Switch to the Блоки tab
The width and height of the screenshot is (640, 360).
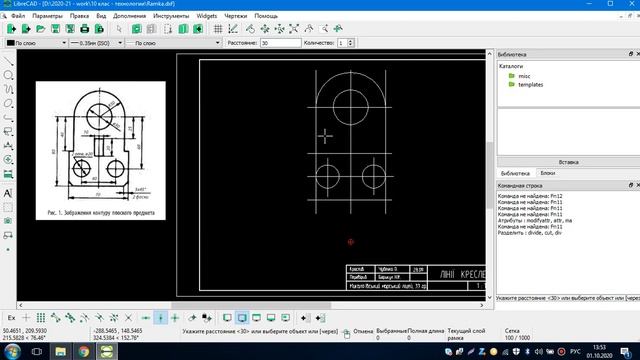click(547, 173)
